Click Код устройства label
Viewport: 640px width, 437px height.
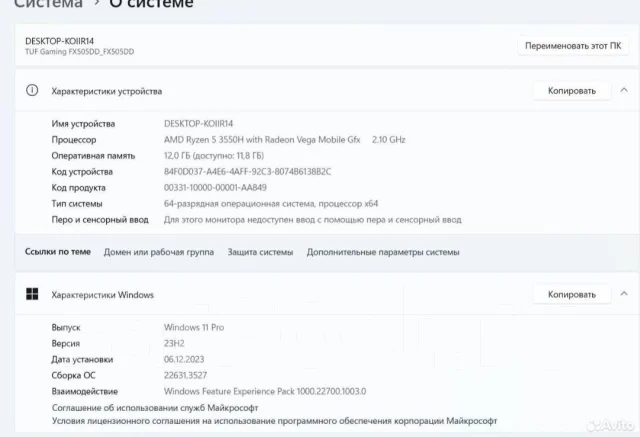click(82, 172)
